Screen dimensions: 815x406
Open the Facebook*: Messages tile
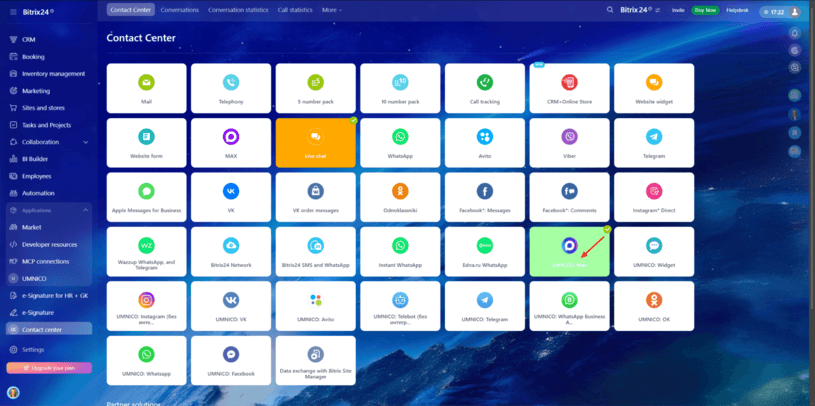(x=485, y=198)
